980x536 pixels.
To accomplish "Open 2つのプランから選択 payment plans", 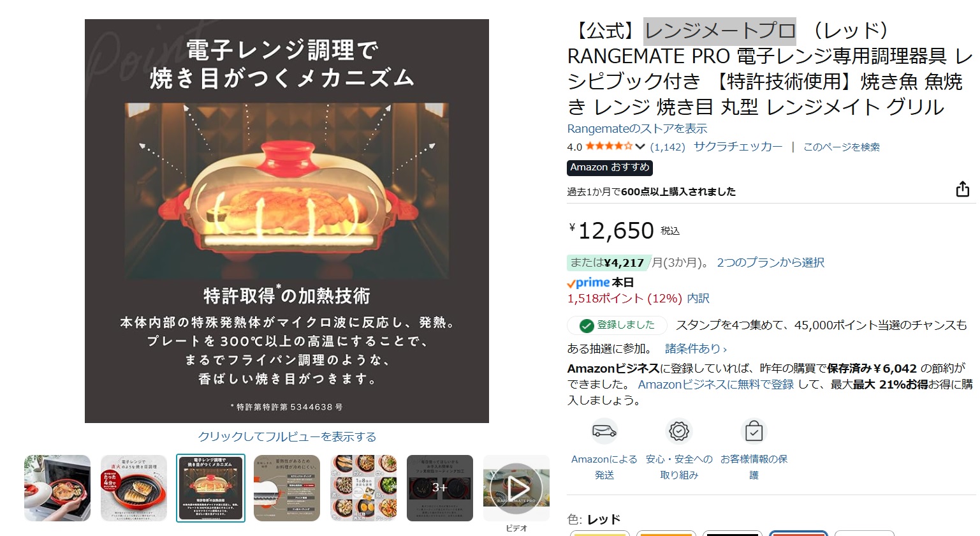I will [x=770, y=262].
